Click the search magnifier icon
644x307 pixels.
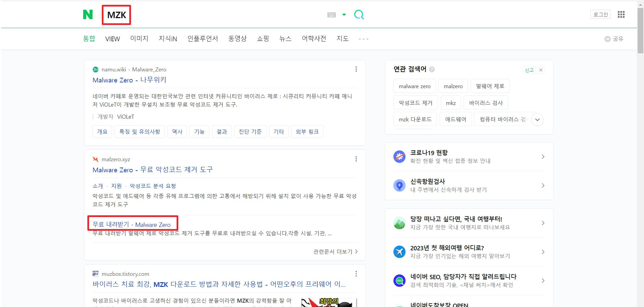(359, 14)
